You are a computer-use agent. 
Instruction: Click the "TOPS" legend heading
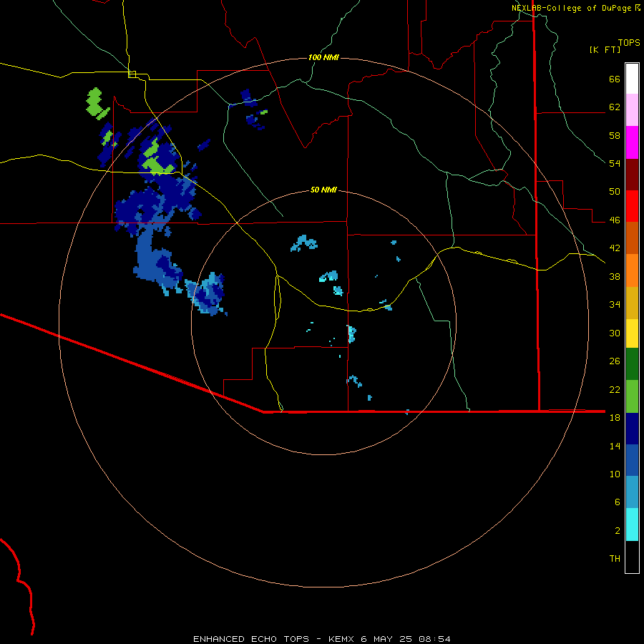[629, 43]
